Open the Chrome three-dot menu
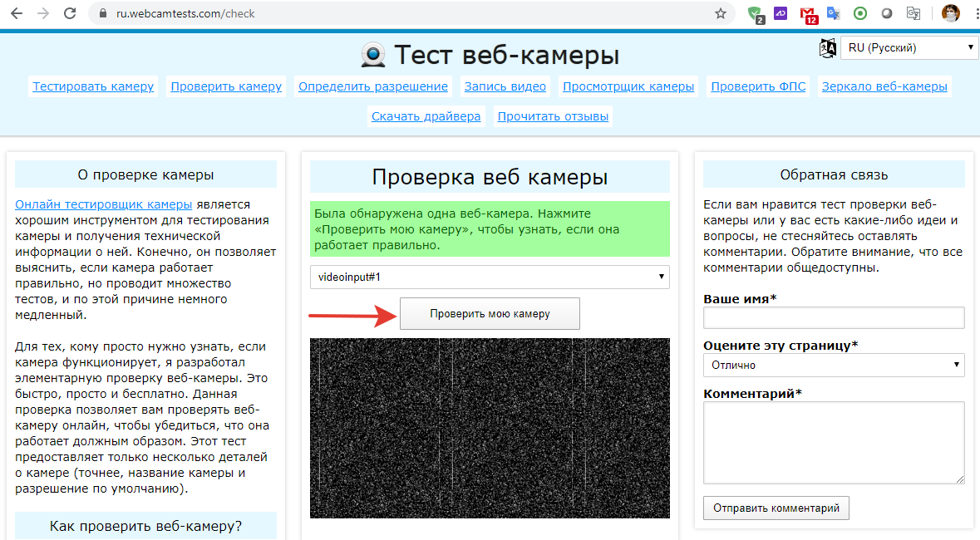 pos(973,13)
